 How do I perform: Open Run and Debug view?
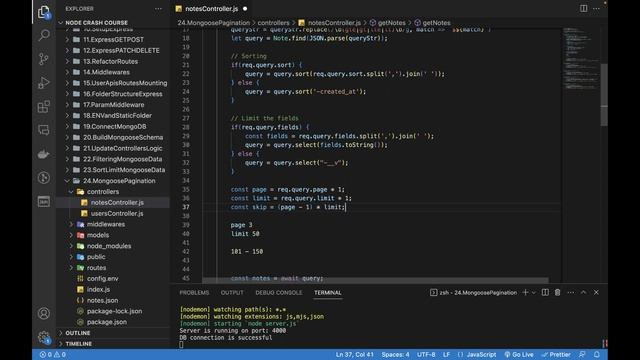pos(44,83)
